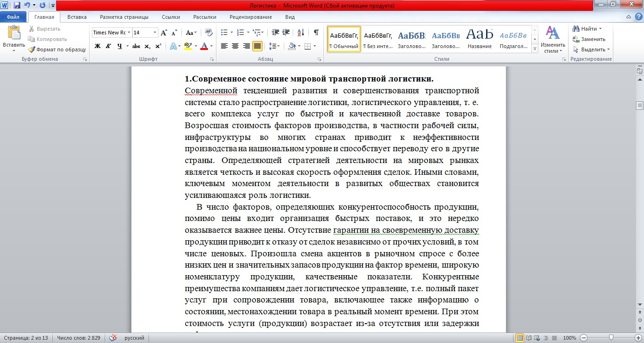Increase the font size with grow-font icon

(x=164, y=33)
